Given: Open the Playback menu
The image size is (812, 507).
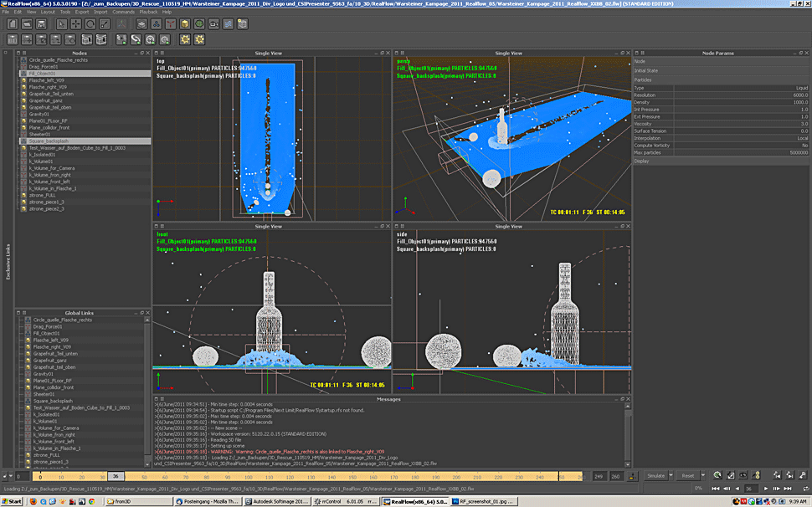Looking at the screenshot, I should click(147, 12).
